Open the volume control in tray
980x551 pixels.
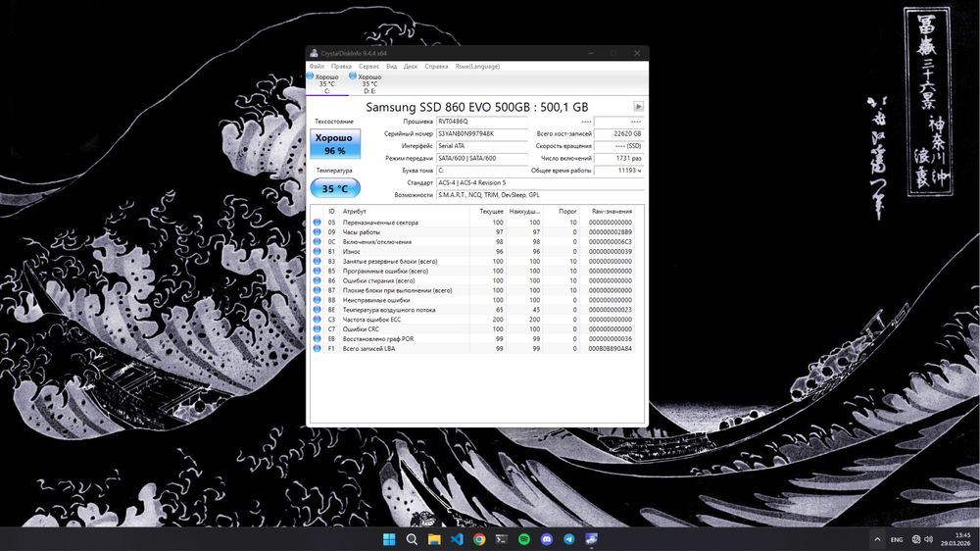coord(928,539)
